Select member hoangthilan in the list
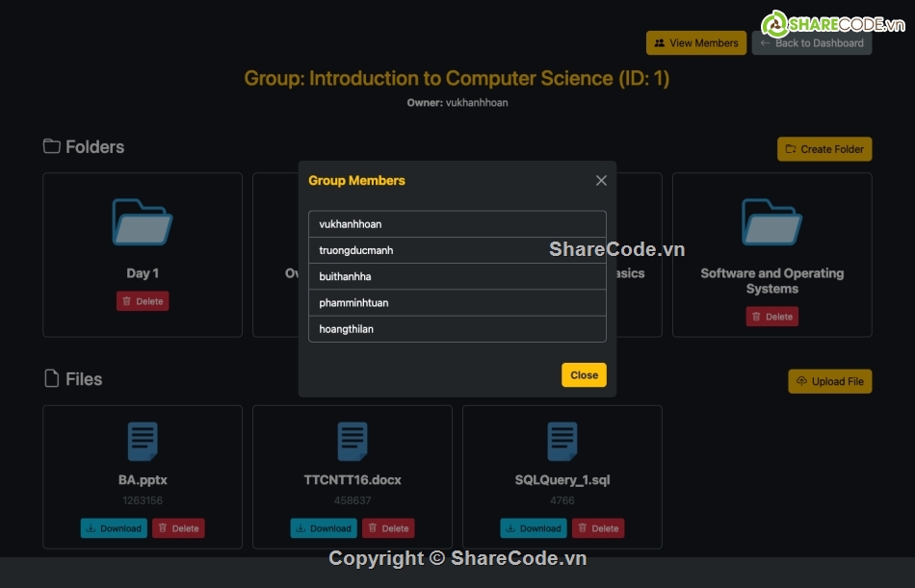The image size is (915, 588). click(457, 329)
